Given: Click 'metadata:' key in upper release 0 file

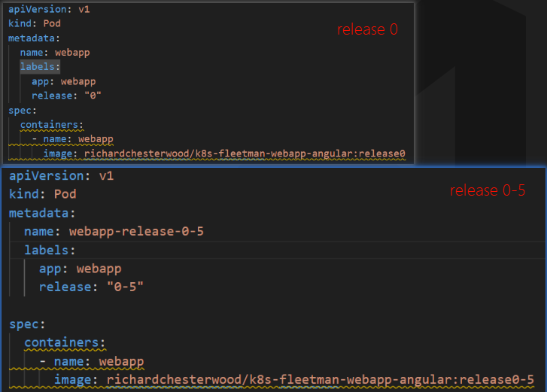Looking at the screenshot, I should pyautogui.click(x=34, y=38).
